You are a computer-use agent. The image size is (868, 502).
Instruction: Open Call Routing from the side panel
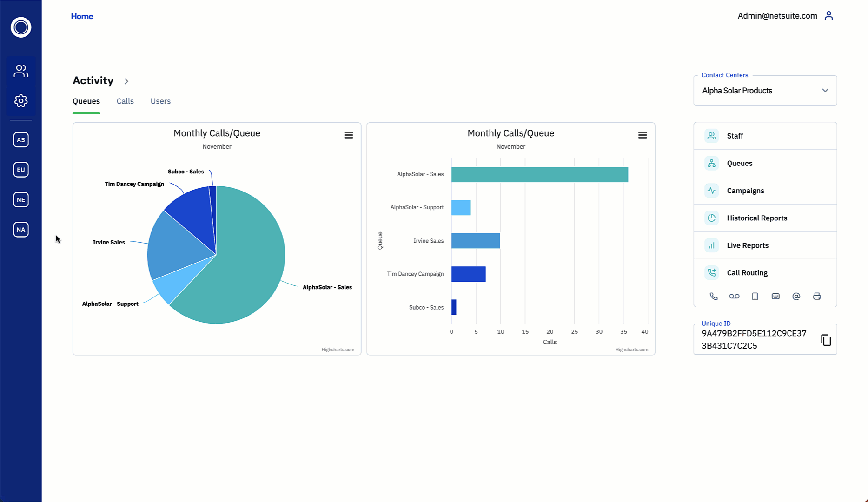(747, 273)
